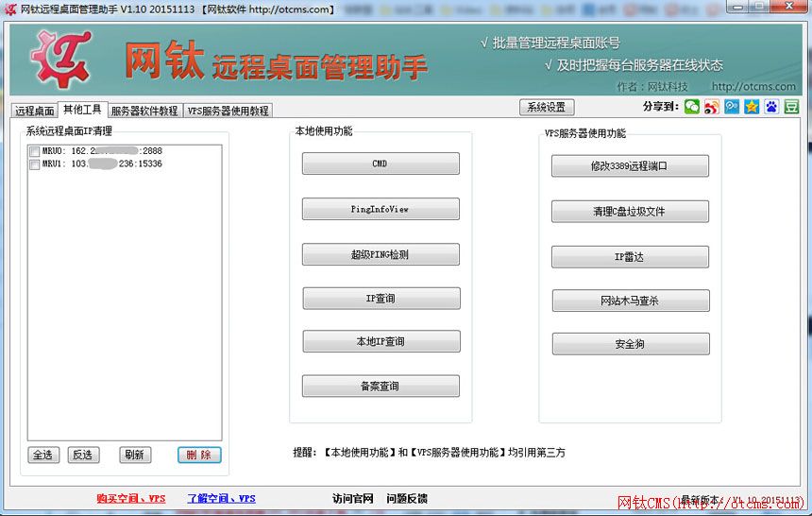
Task: Launch PingInfoView
Action: click(381, 209)
